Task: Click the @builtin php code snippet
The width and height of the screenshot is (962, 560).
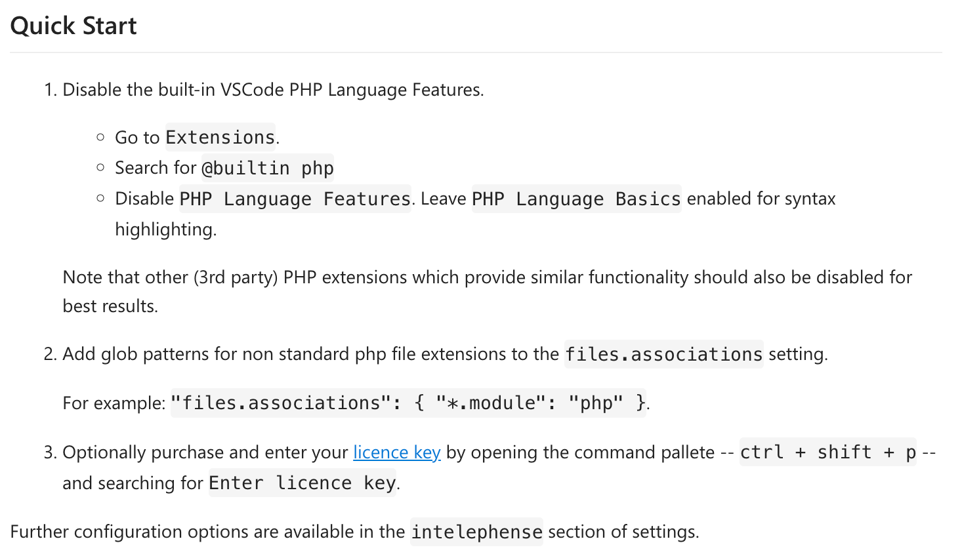Action: click(x=268, y=168)
